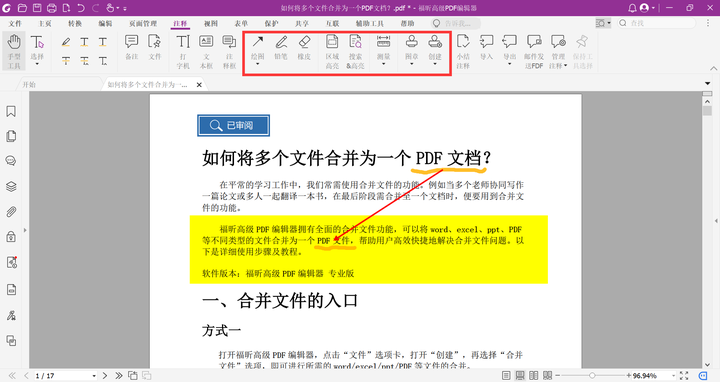This screenshot has height=382, width=720.
Task: Select the Callout (注释框) tool
Action: tap(229, 51)
